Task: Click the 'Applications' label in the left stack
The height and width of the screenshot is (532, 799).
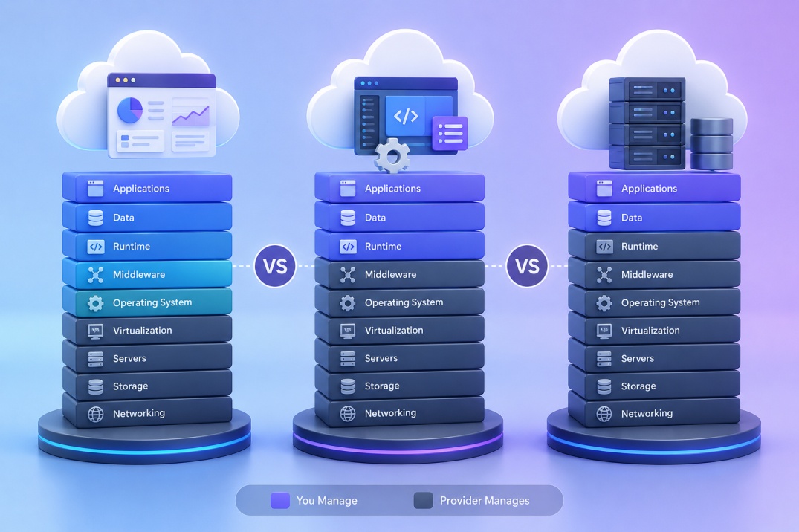Action: 141,189
